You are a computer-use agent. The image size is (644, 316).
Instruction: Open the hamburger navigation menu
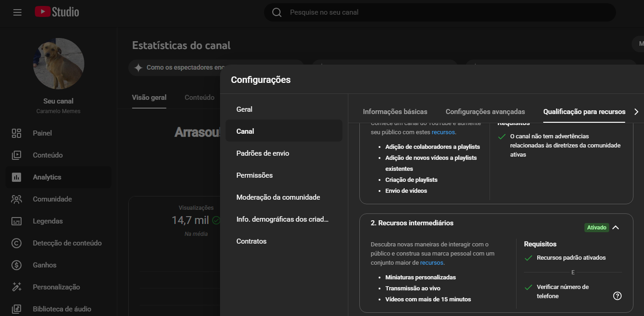(x=17, y=12)
